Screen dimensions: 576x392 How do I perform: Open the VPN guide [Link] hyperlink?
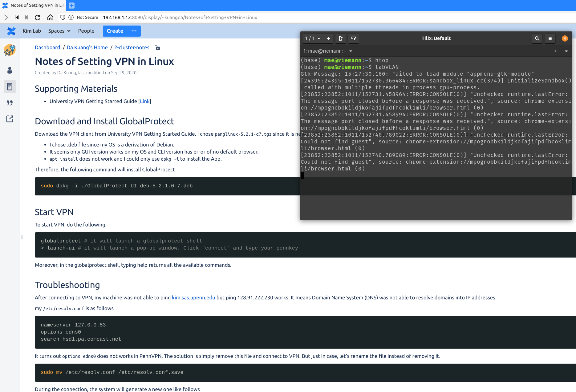[145, 101]
